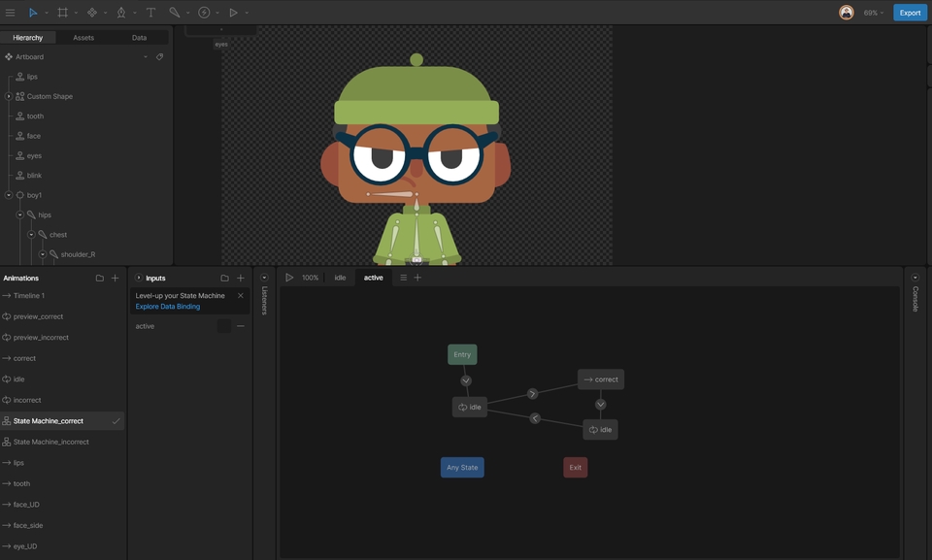
Task: Open the Explore Data Binding link
Action: tap(168, 307)
